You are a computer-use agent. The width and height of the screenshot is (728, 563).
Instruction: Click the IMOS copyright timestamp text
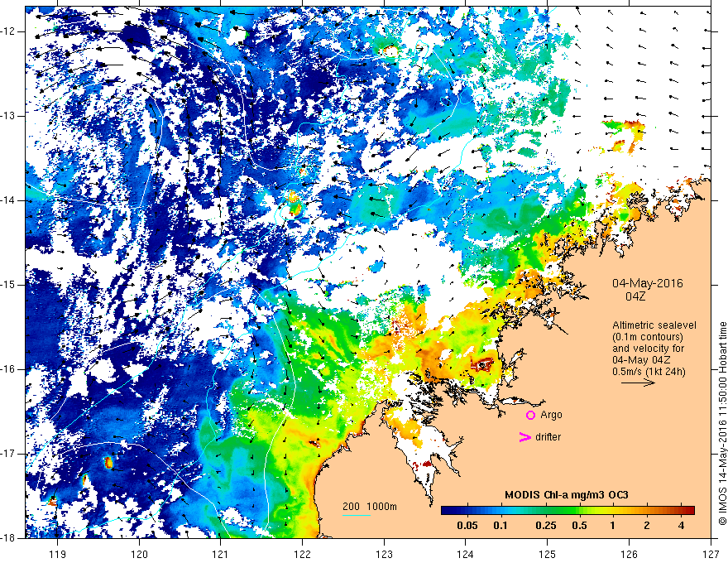[722, 424]
